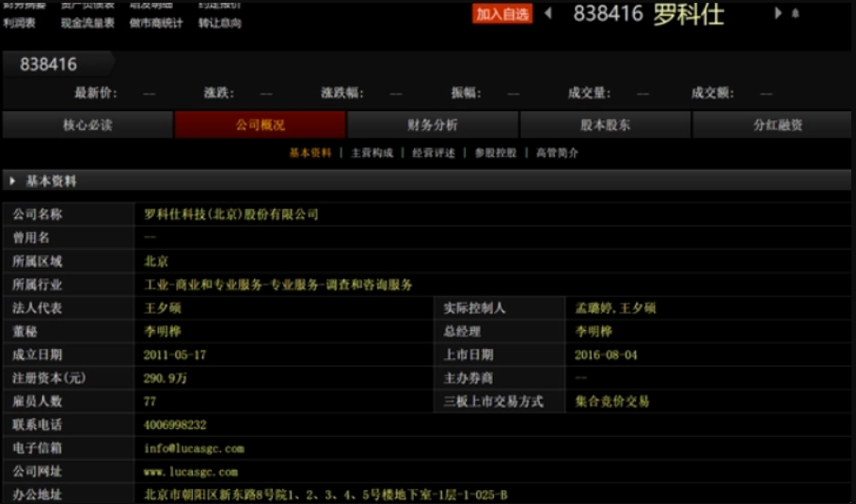Click the 主办券商 label
This screenshot has width=856, height=504.
click(468, 379)
